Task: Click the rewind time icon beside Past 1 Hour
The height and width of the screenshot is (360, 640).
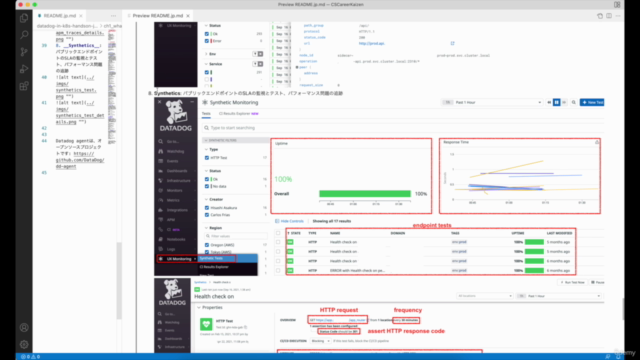Action: 549,102
